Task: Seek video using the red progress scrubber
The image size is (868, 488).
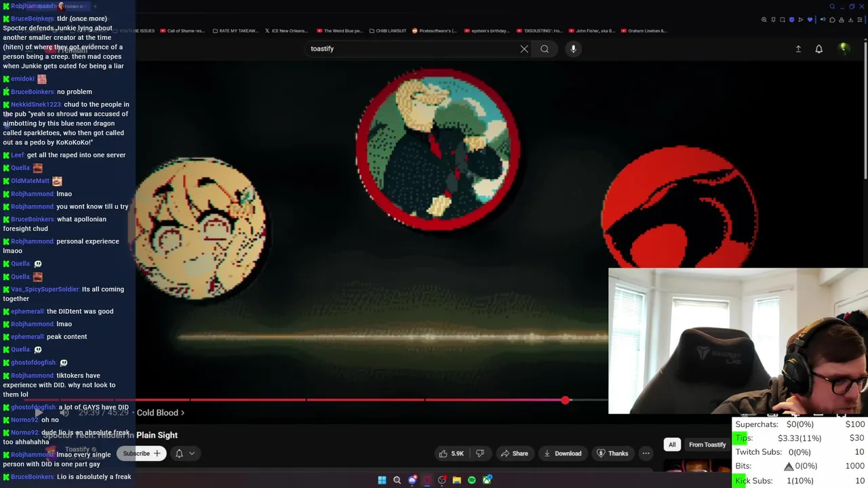Action: point(566,401)
